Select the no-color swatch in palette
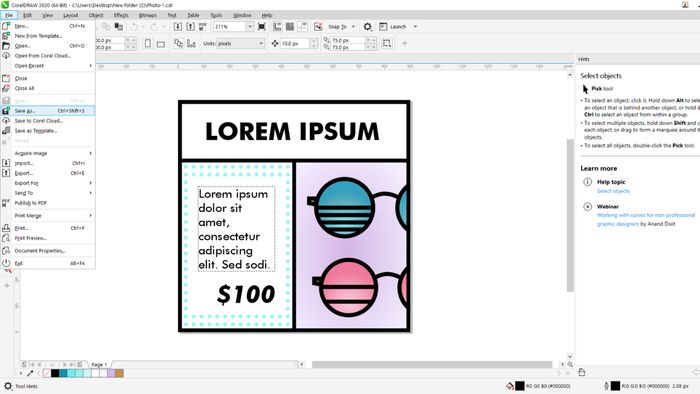Image resolution: width=700 pixels, height=394 pixels. (x=46, y=373)
